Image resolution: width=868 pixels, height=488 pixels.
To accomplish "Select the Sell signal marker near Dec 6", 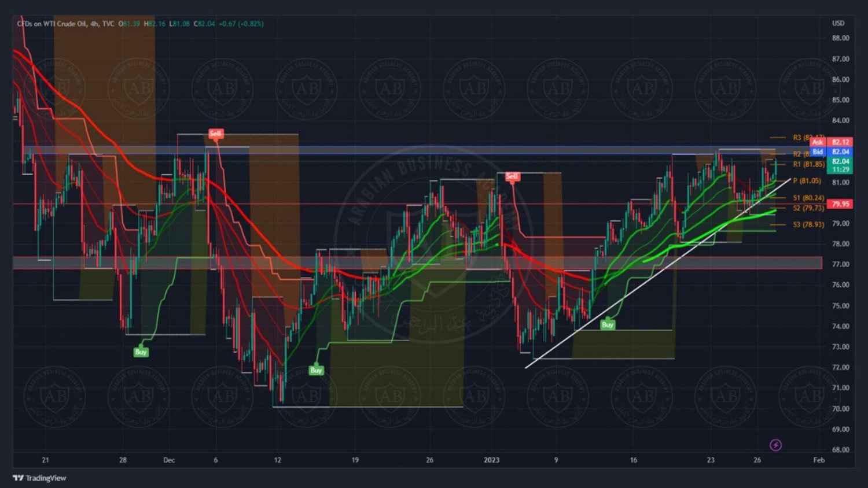I will point(215,134).
